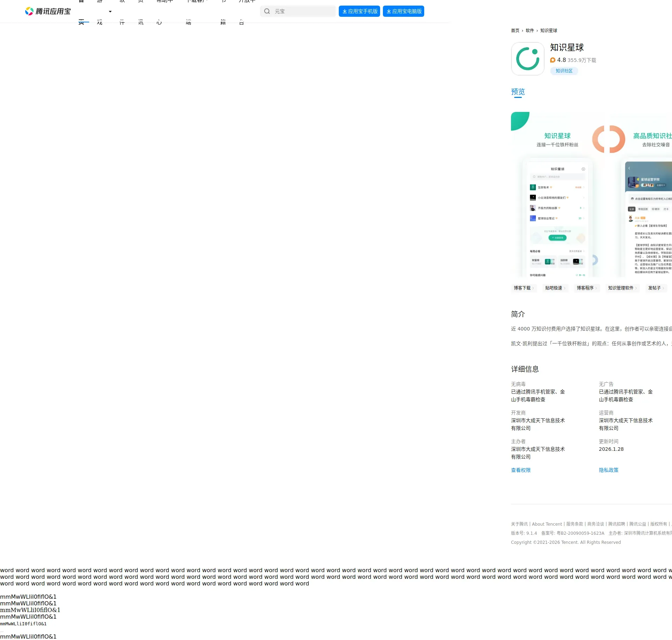The width and height of the screenshot is (672, 640).
Task: Open the 知识管理软件 tag chevron
Action: 636,288
